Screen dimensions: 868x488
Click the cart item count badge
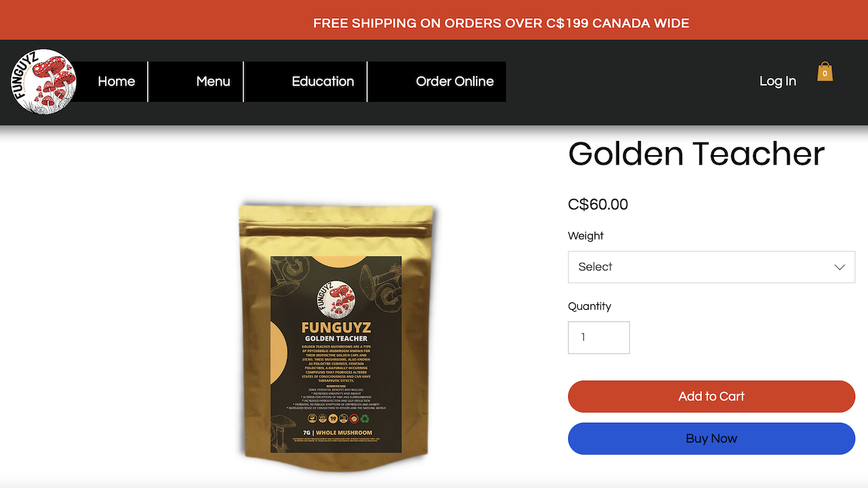click(825, 73)
